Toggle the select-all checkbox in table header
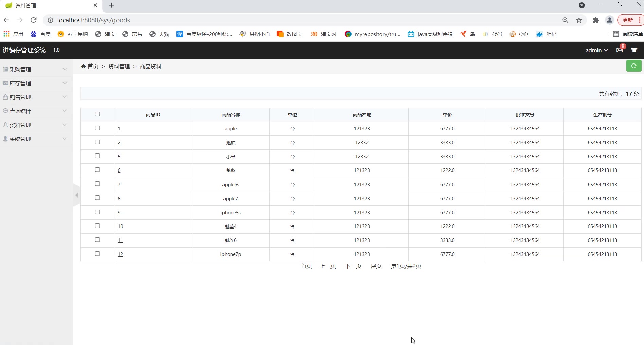 (97, 114)
